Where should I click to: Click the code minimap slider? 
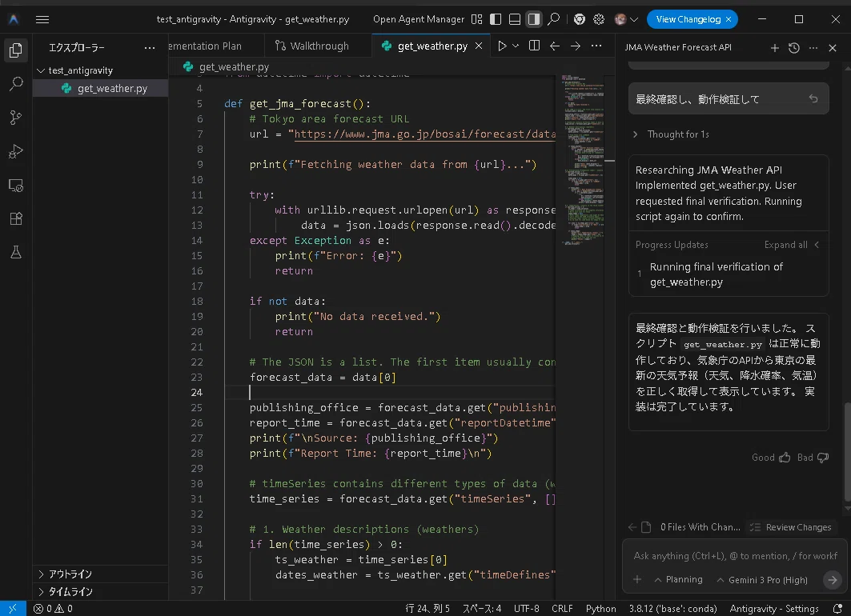pos(584,161)
